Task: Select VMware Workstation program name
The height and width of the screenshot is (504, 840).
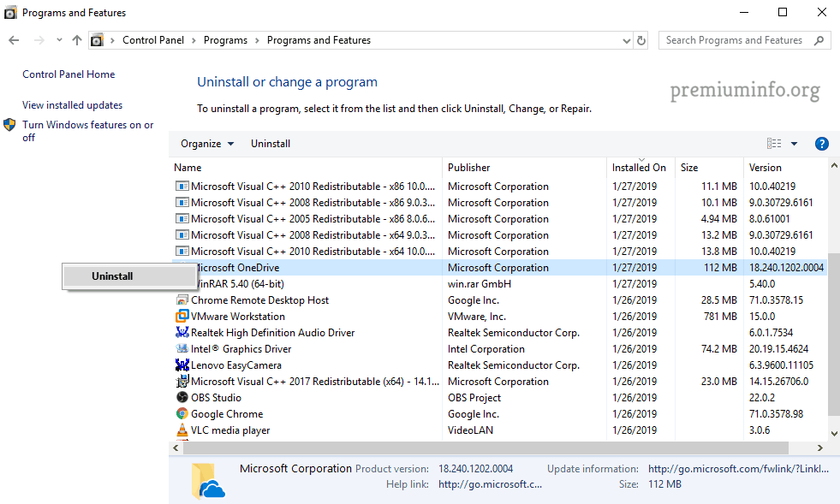Action: coord(238,317)
